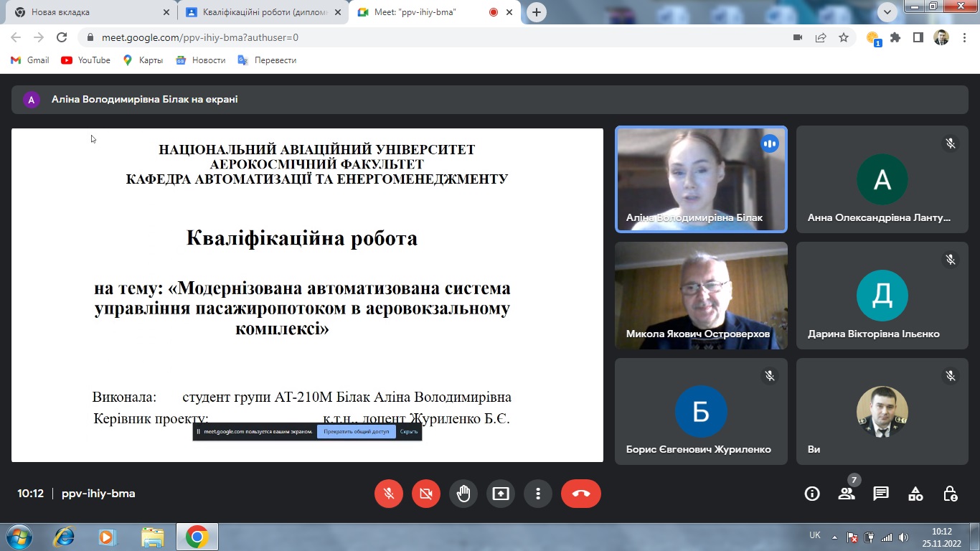Open Chrome three-dot menu

click(x=964, y=38)
